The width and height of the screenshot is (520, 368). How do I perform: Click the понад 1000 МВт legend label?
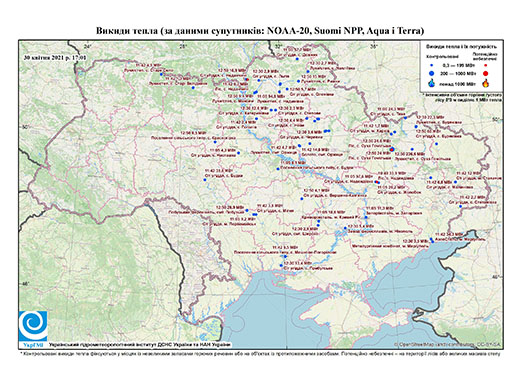(x=457, y=83)
